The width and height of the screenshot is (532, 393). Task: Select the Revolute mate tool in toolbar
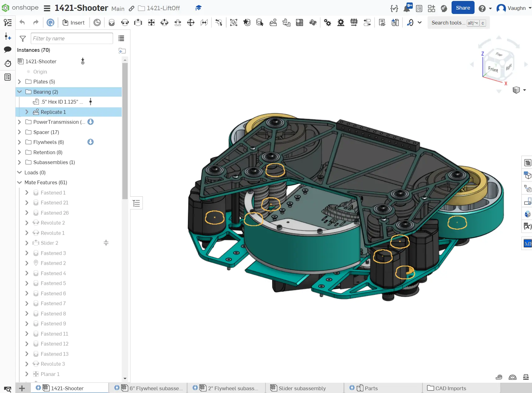tap(125, 23)
